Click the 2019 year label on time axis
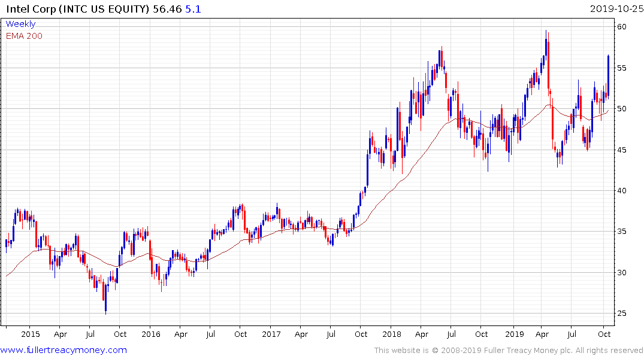The width and height of the screenshot is (644, 359). pos(514,334)
